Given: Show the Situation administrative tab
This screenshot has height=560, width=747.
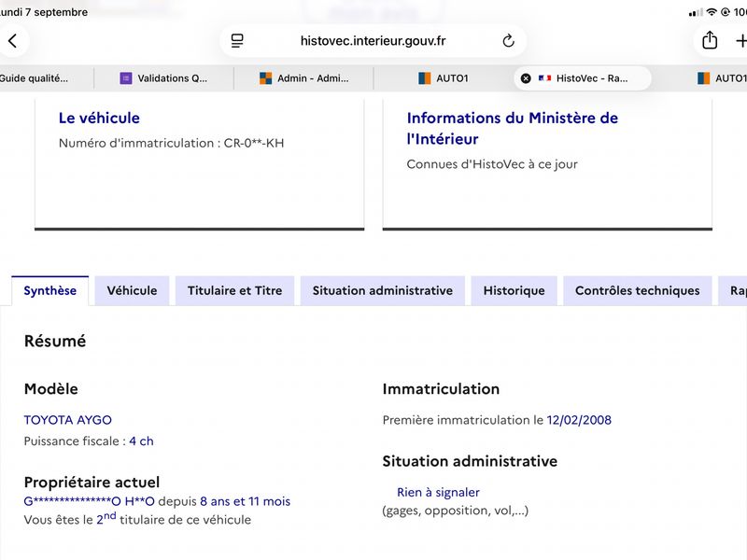Looking at the screenshot, I should pos(383,290).
